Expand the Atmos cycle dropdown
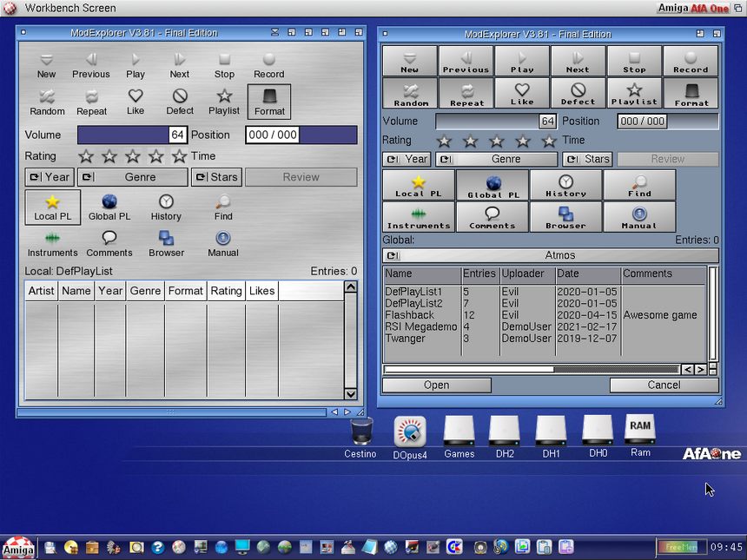747x560 pixels. point(551,256)
